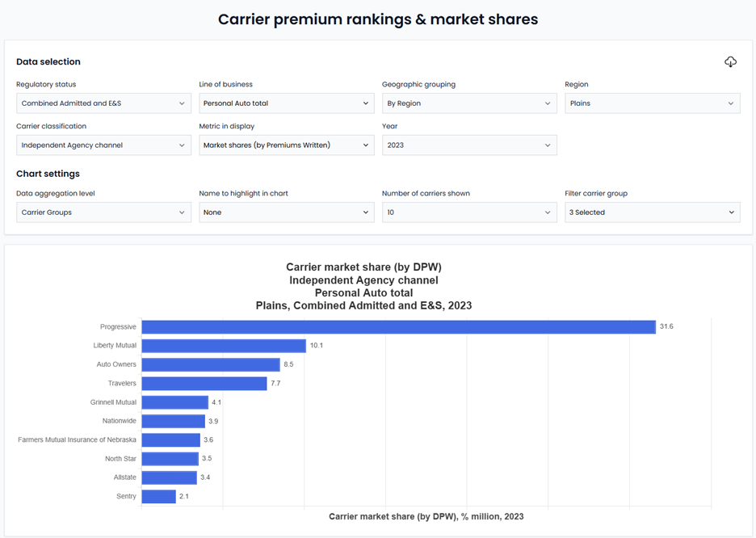756x538 pixels.
Task: Select a different Year from dropdown
Action: point(469,145)
